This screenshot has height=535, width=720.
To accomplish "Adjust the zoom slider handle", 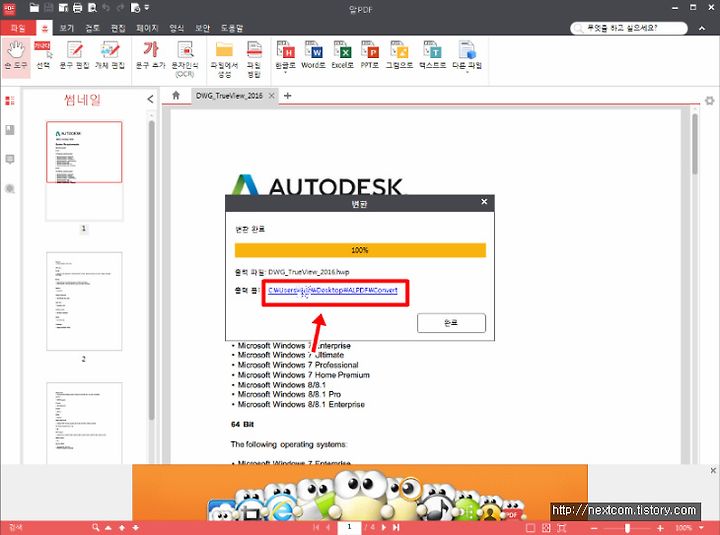I will click(x=627, y=528).
